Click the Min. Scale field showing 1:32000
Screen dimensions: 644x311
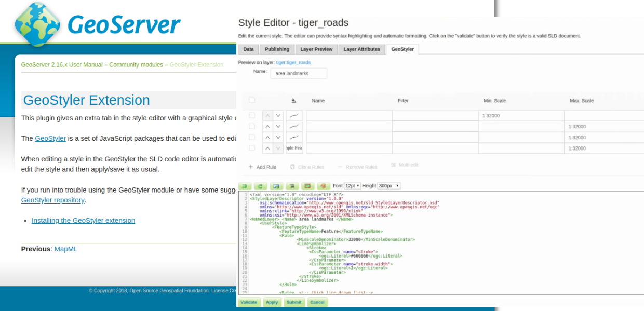tap(521, 116)
